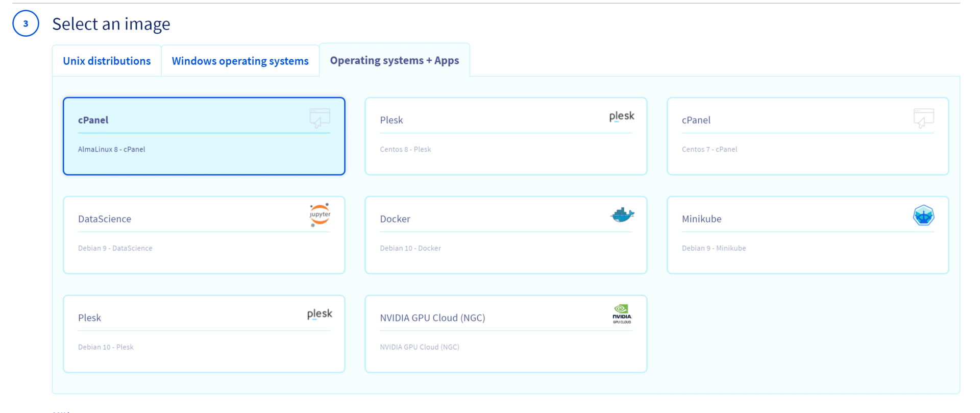Image resolution: width=980 pixels, height=413 pixels.
Task: Select the DataScience image card title
Action: coord(105,219)
